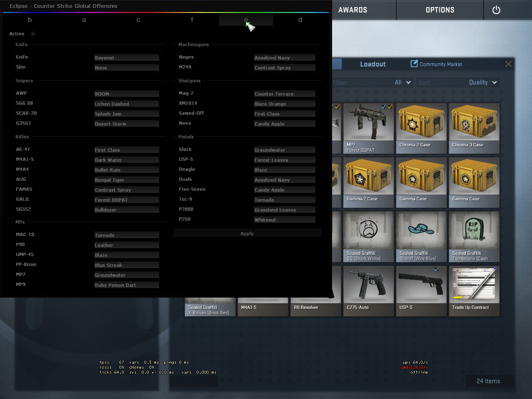
Task: Open P2000 dropdown Grassland Leaves
Action: click(x=285, y=209)
